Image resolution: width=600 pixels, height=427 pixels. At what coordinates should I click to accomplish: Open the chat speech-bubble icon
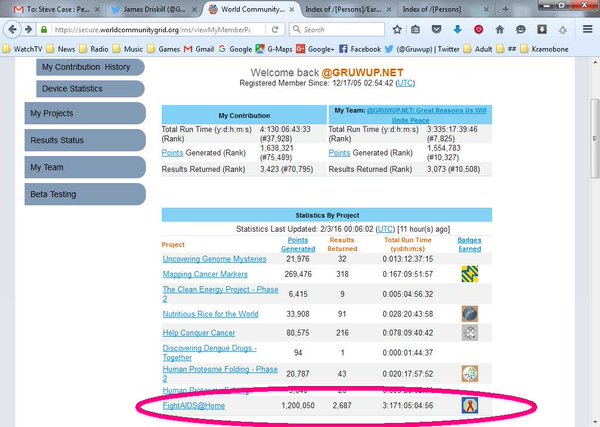click(520, 29)
